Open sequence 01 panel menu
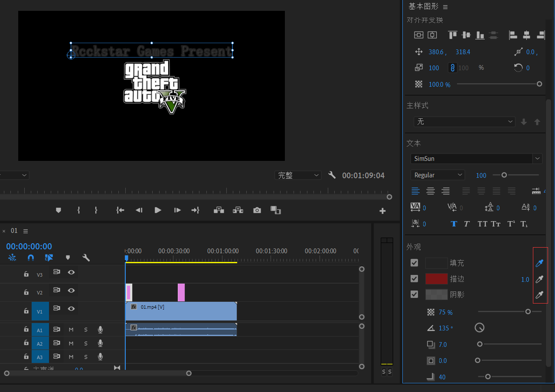The height and width of the screenshot is (392, 555). pyautogui.click(x=26, y=231)
